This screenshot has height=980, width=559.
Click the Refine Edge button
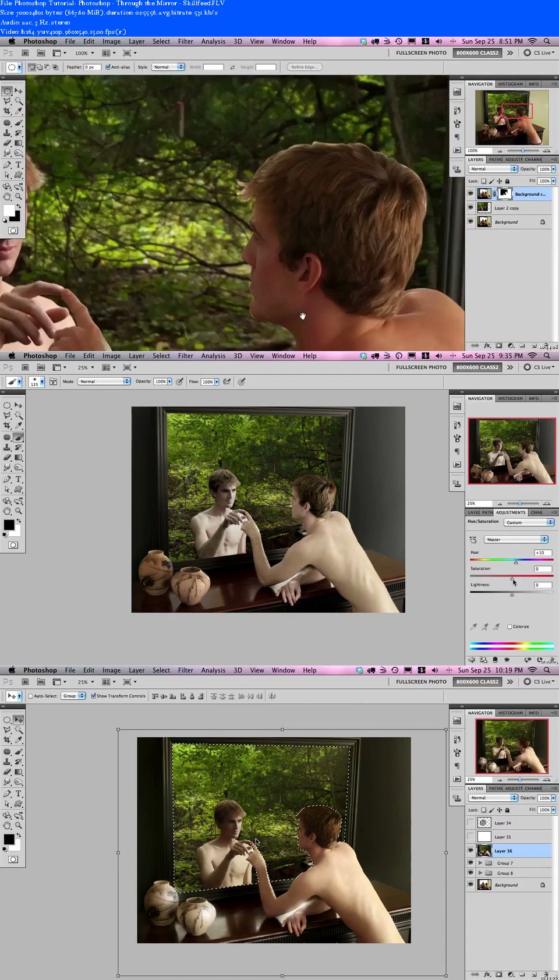[x=305, y=67]
